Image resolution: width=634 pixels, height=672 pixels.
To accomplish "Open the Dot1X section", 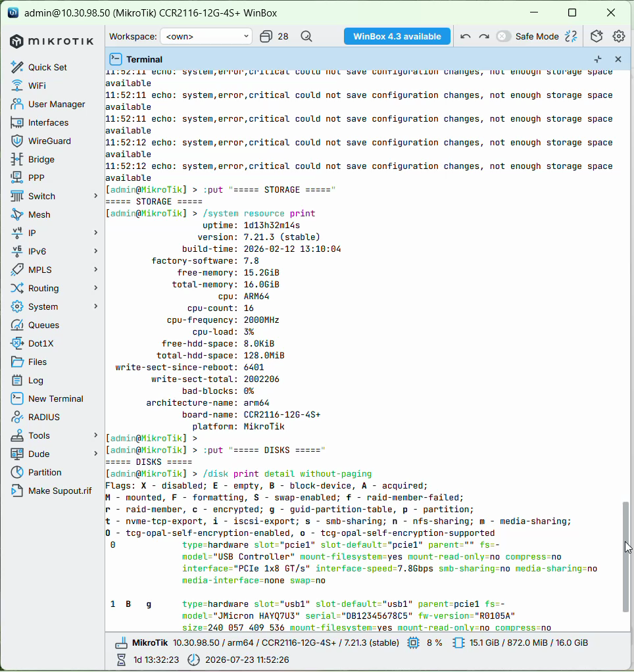I will coord(41,344).
